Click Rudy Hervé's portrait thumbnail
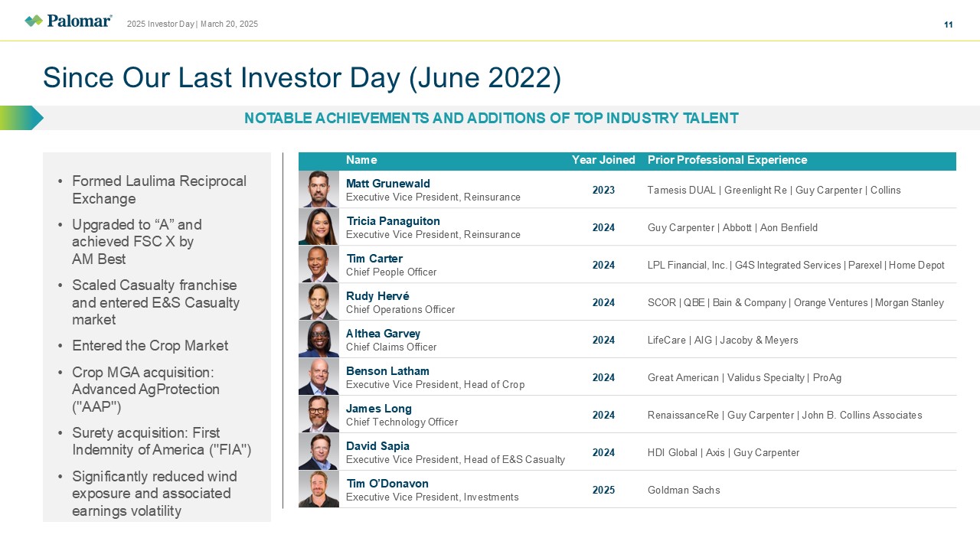The image size is (980, 551). coord(318,302)
